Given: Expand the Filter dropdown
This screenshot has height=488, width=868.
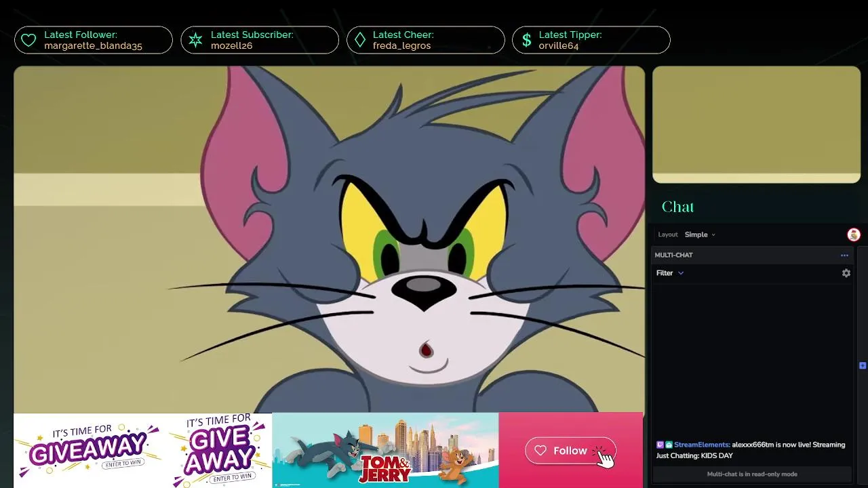Looking at the screenshot, I should click(670, 273).
